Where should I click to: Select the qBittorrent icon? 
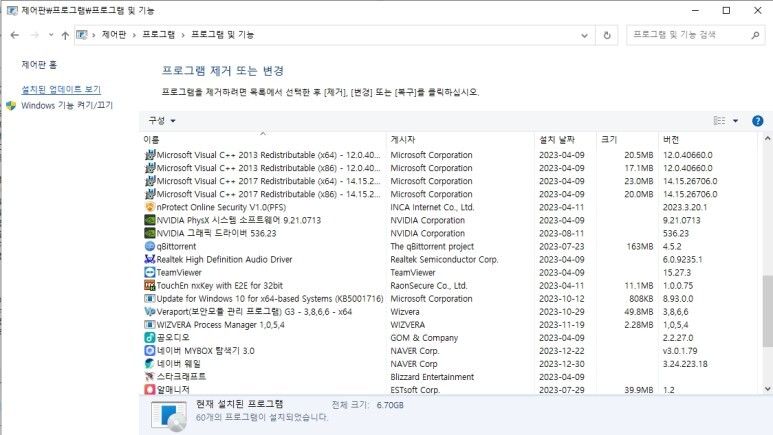pyautogui.click(x=150, y=246)
